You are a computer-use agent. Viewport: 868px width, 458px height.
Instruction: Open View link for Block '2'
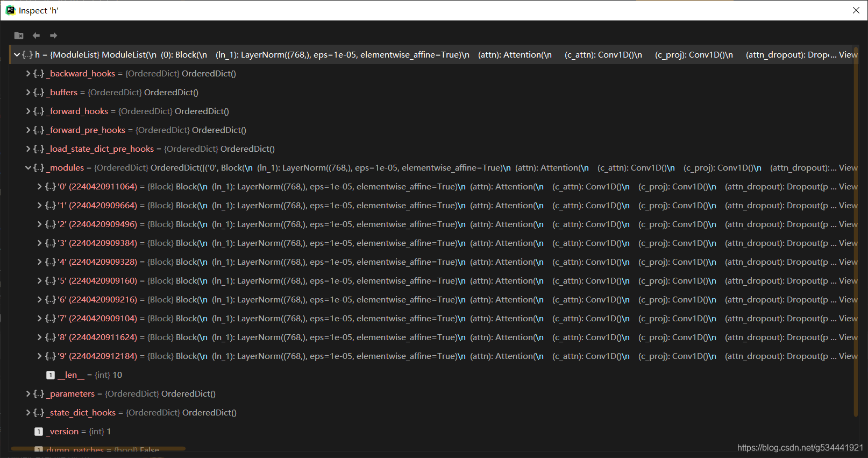[x=848, y=224]
